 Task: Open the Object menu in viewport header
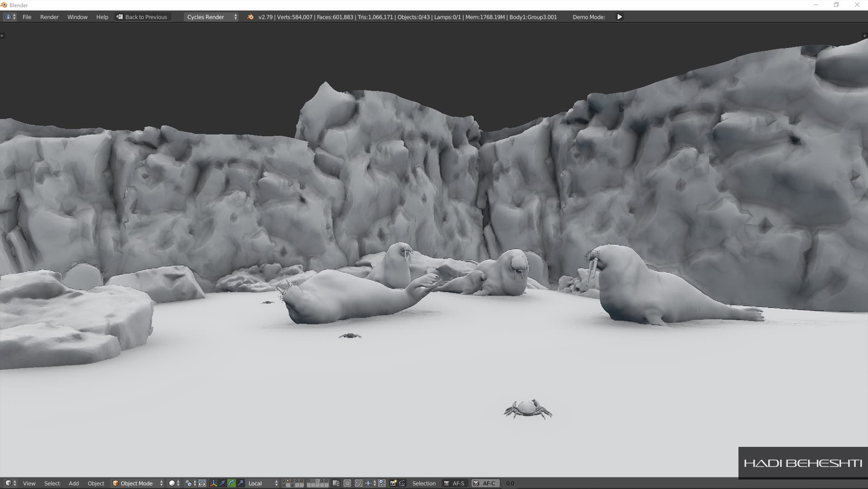[x=96, y=483]
